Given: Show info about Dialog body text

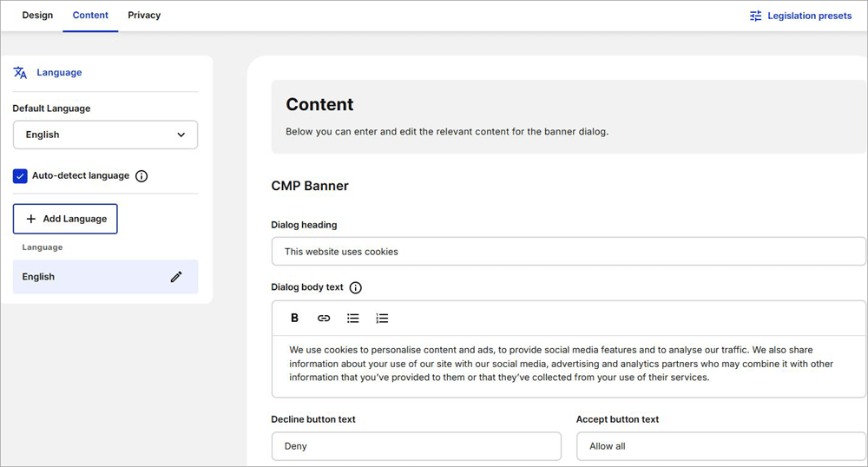Looking at the screenshot, I should (356, 287).
